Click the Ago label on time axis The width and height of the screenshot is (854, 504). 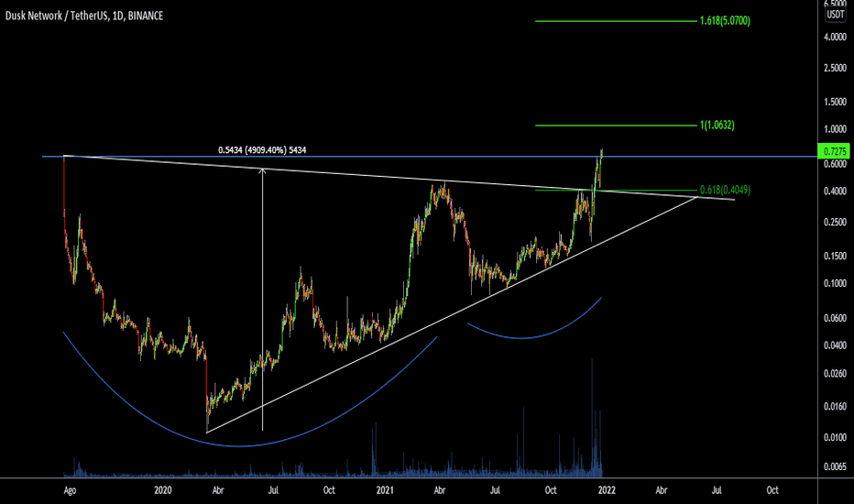(70, 490)
